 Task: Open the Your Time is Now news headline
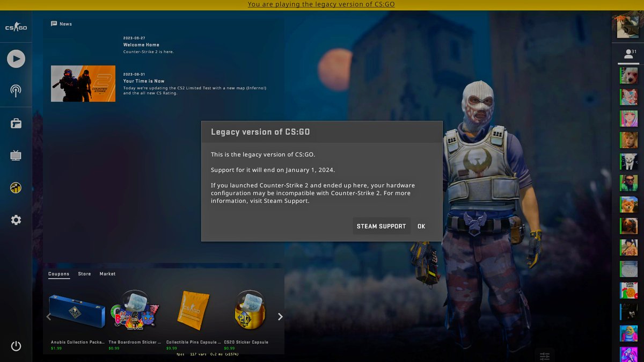click(144, 81)
